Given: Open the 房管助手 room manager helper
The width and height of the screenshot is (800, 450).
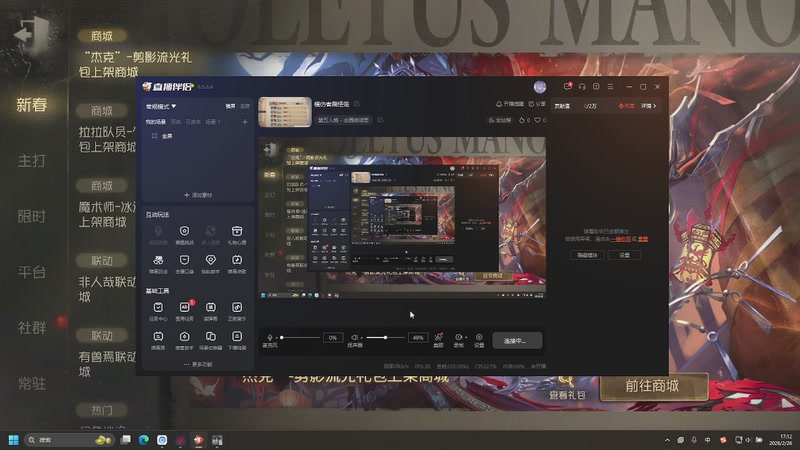Looking at the screenshot, I should coord(184,340).
